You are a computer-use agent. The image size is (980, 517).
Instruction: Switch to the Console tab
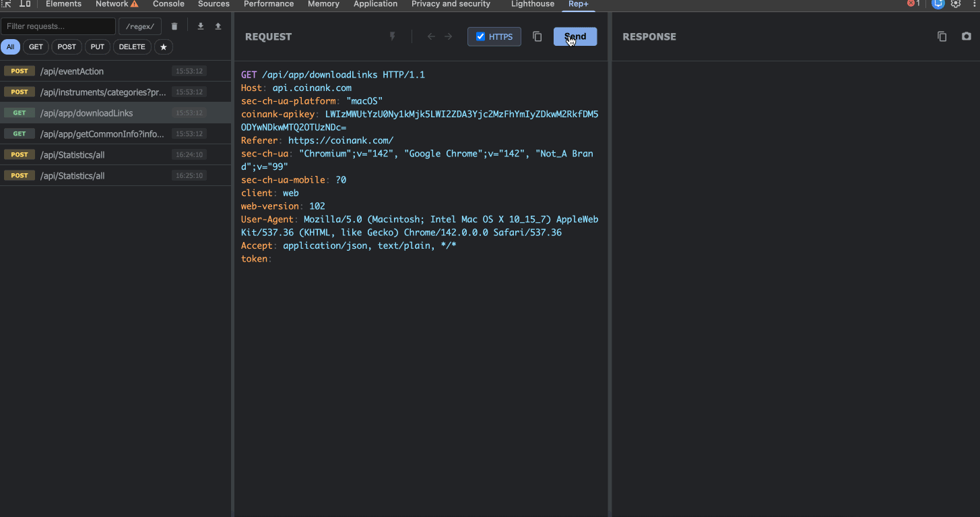coord(168,4)
